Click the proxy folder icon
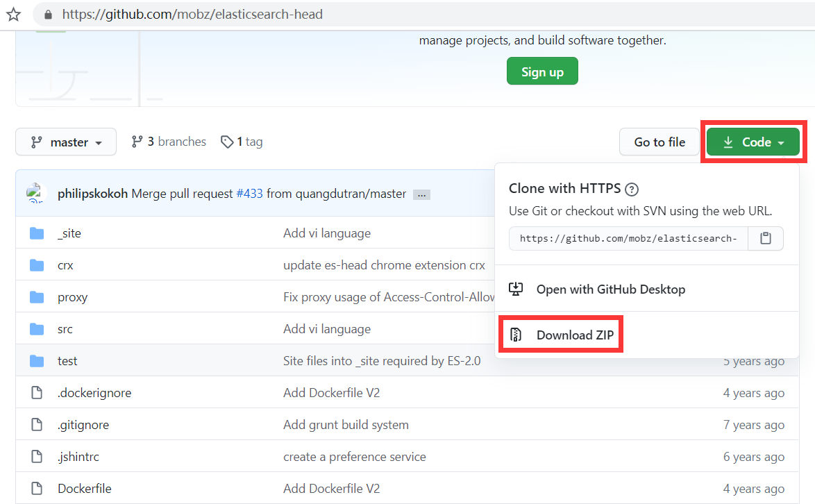 pyautogui.click(x=37, y=297)
